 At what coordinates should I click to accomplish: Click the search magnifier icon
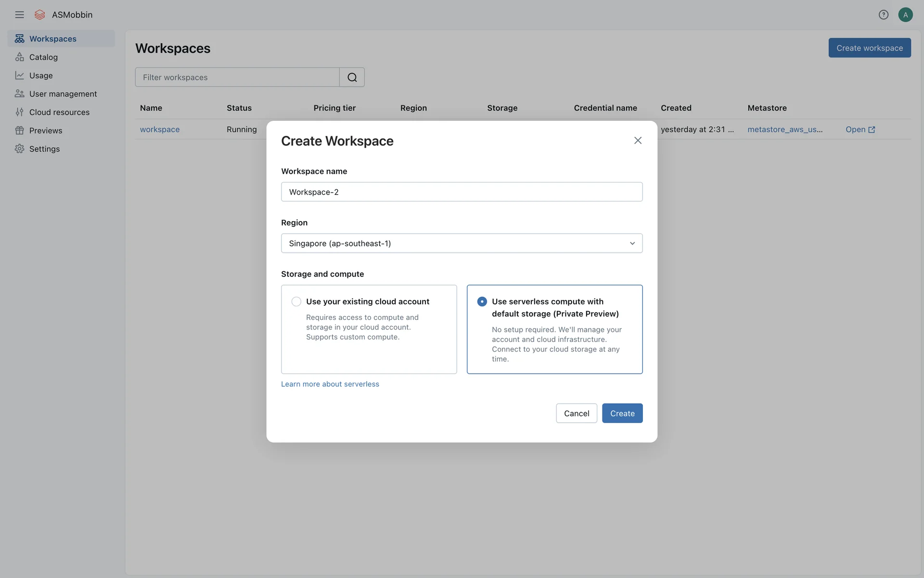point(352,77)
